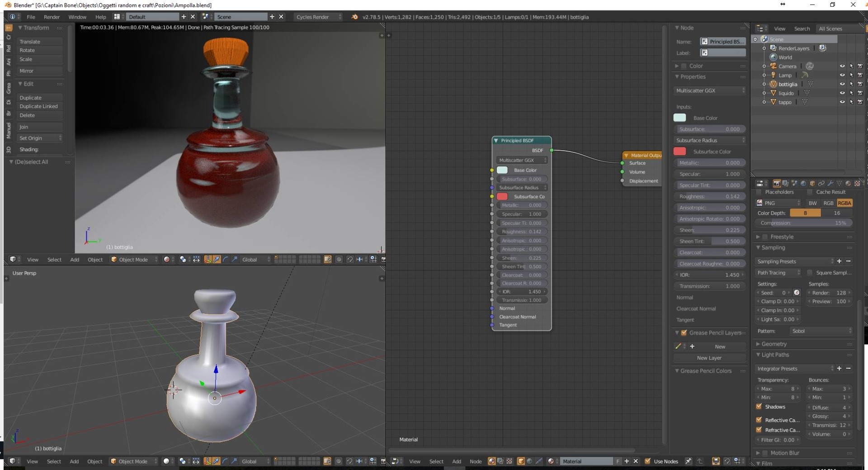Open the PNG file format dropdown
The height and width of the screenshot is (470, 868).
tap(778, 203)
